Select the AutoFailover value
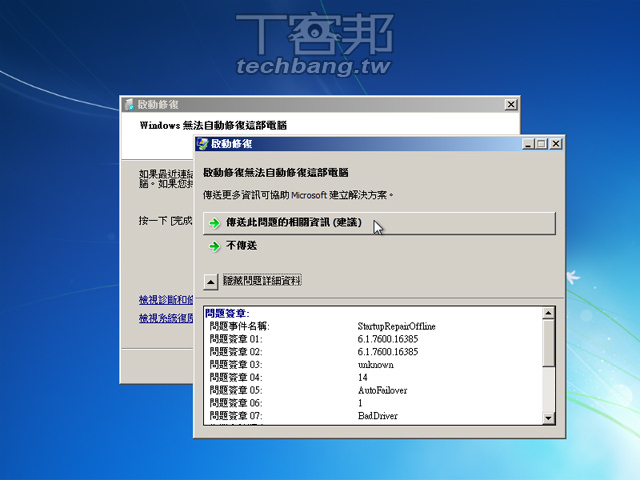The width and height of the screenshot is (640, 480). tap(382, 390)
